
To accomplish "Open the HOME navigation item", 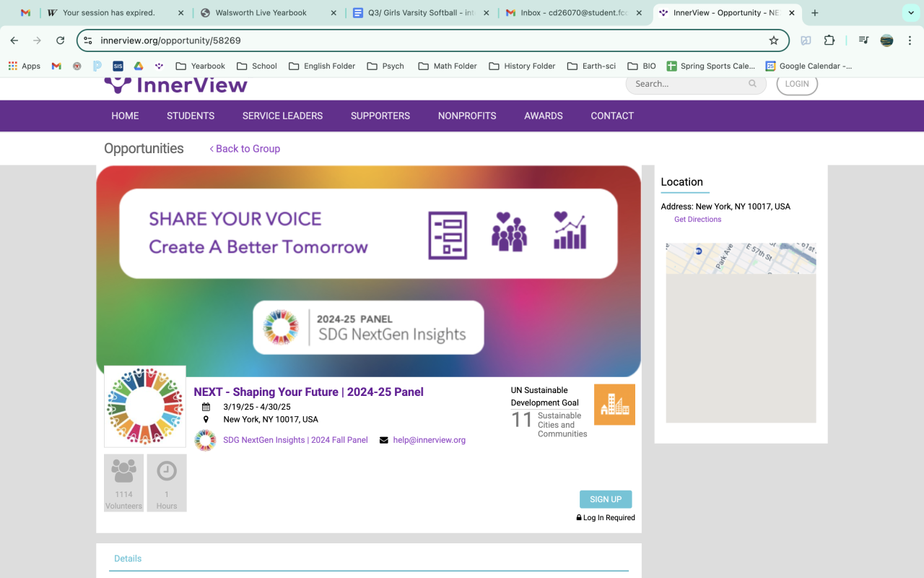I will tap(125, 116).
